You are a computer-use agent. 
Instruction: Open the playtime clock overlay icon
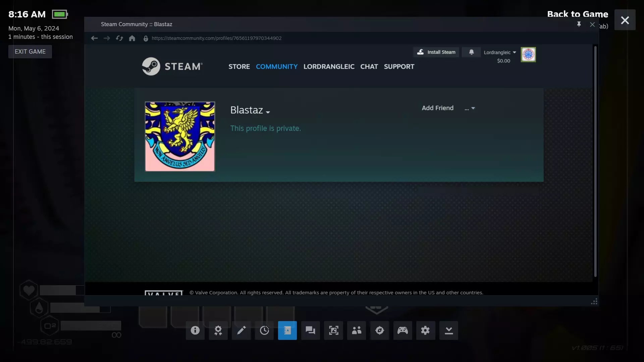click(x=264, y=330)
